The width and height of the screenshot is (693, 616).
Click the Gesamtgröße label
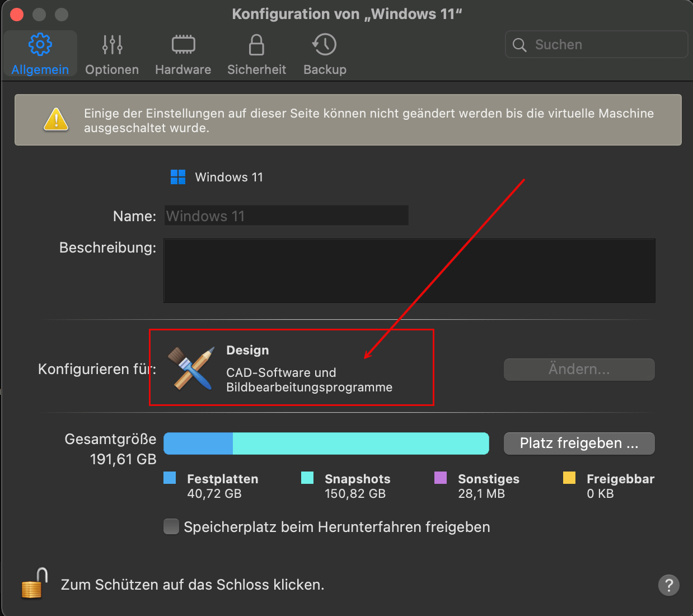110,439
